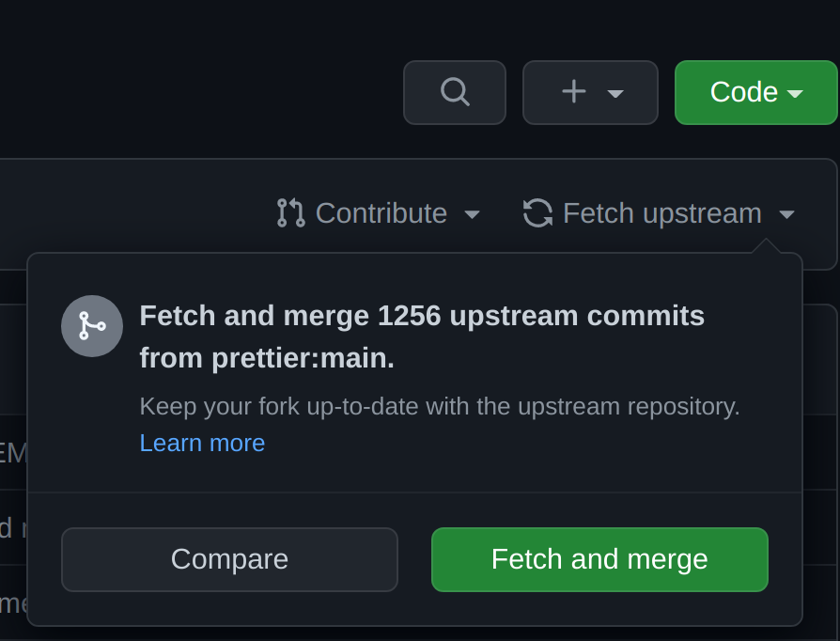Click the Fetch and merge button

(599, 559)
